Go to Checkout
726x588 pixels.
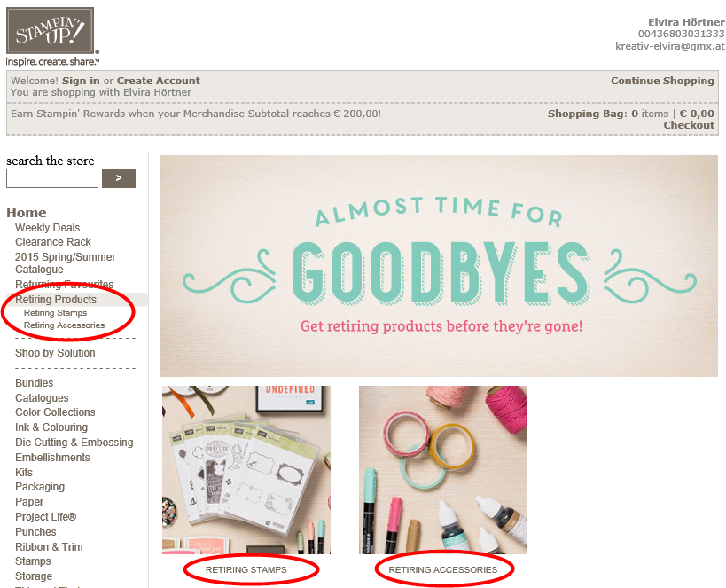pos(689,125)
